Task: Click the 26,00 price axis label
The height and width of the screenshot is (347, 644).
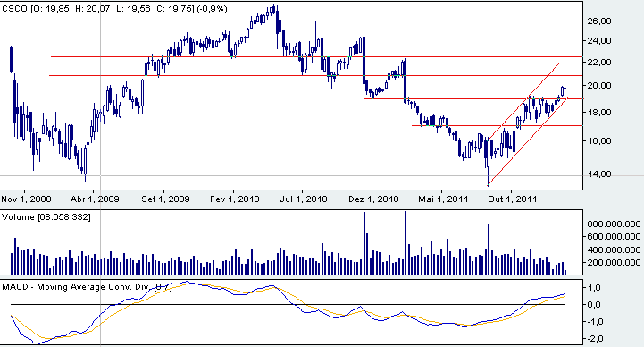Action: point(599,21)
